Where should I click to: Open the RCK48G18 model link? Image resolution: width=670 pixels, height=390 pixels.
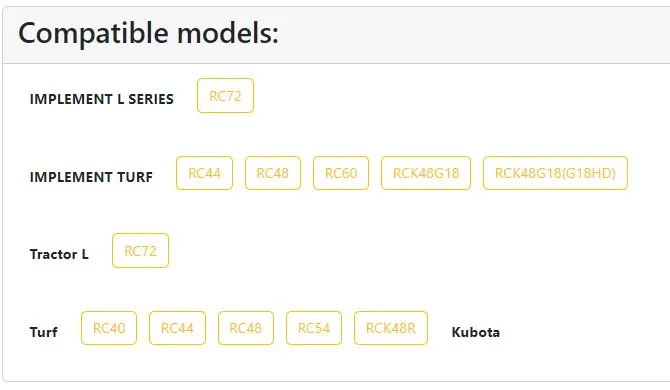click(x=426, y=173)
